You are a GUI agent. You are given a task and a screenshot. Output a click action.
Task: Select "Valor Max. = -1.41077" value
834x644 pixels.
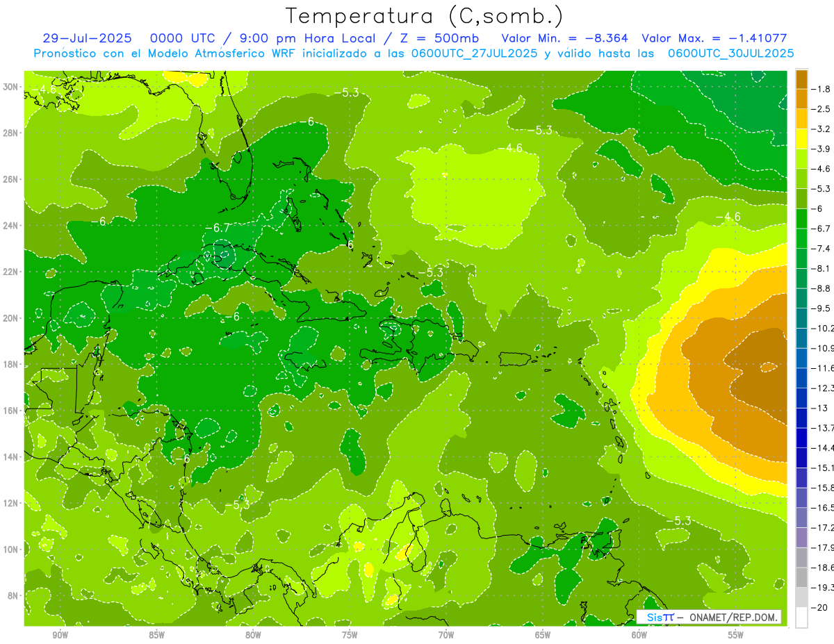pos(714,38)
